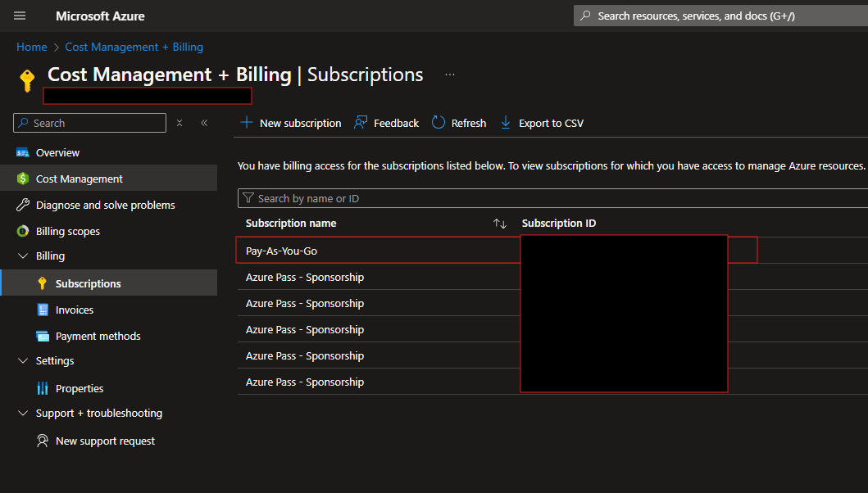Click the Payment methods card icon

pyautogui.click(x=43, y=336)
